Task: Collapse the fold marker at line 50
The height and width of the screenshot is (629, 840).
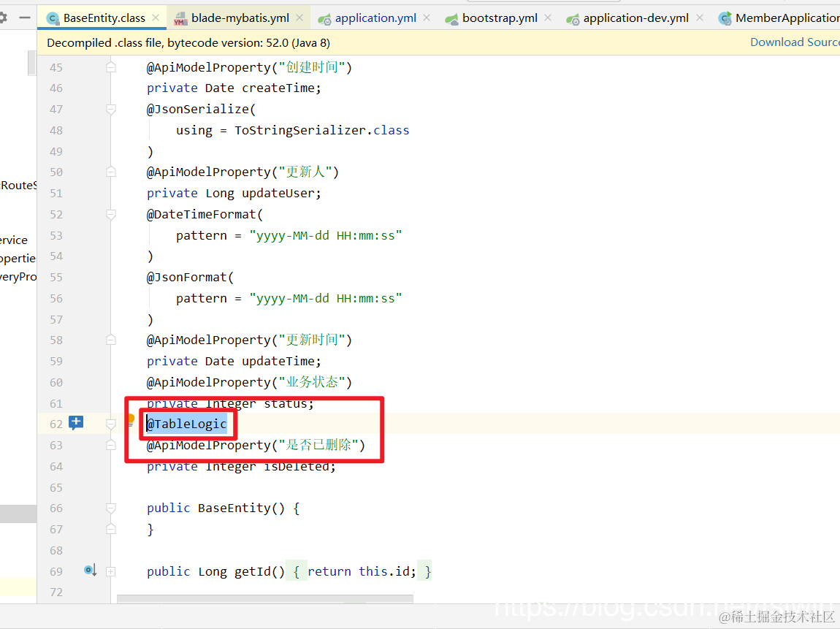Action: pos(111,172)
